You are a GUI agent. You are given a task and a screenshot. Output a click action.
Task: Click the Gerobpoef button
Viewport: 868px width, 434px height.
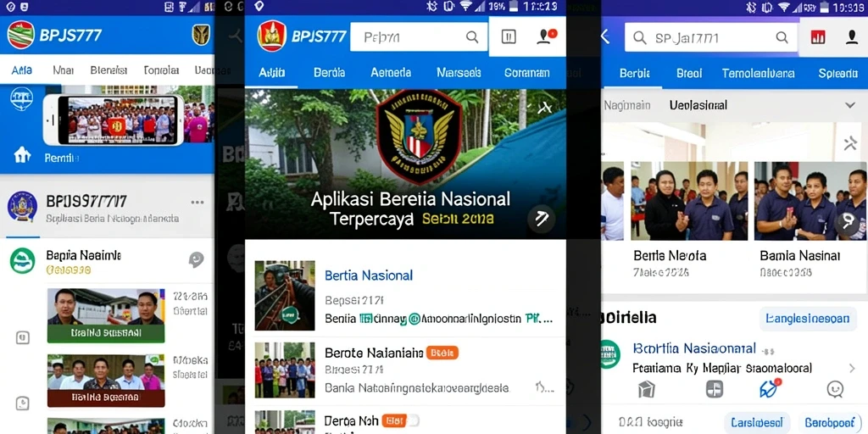coord(831,423)
